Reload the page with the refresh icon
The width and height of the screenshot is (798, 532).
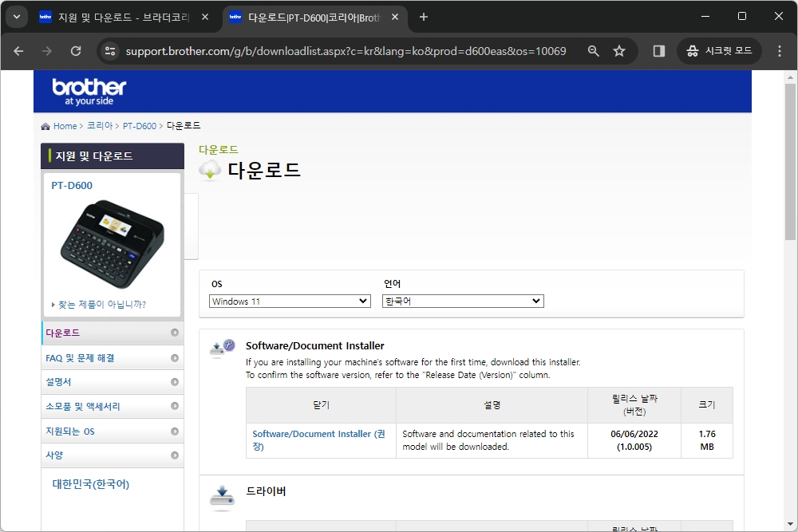click(x=76, y=51)
